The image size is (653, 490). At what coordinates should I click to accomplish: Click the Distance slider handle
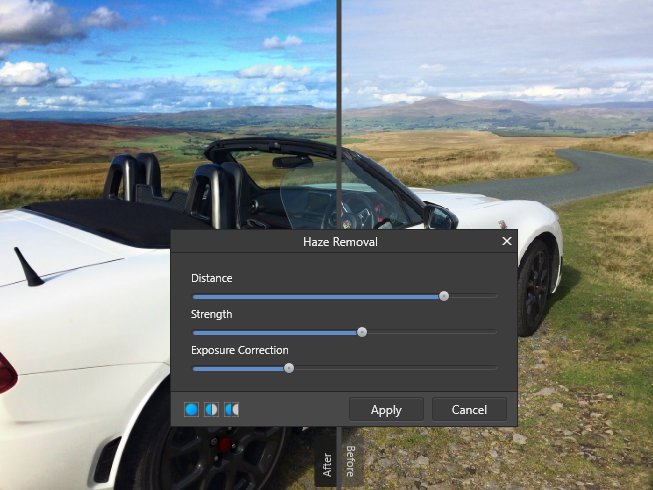444,296
